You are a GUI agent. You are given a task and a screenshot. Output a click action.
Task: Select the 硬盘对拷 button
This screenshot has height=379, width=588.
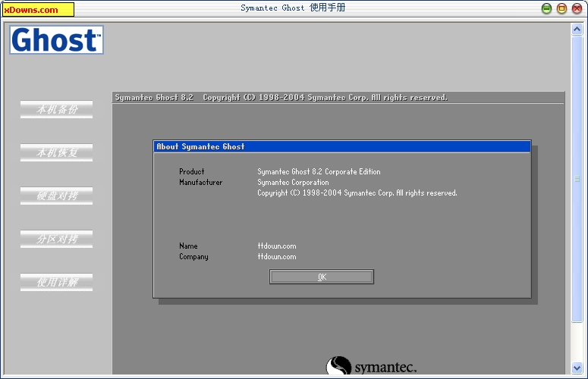56,196
